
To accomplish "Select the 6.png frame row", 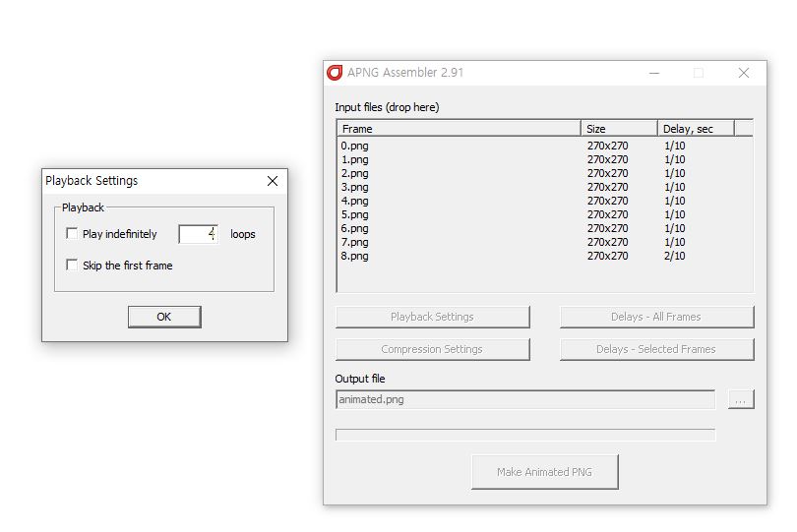I will [x=545, y=228].
